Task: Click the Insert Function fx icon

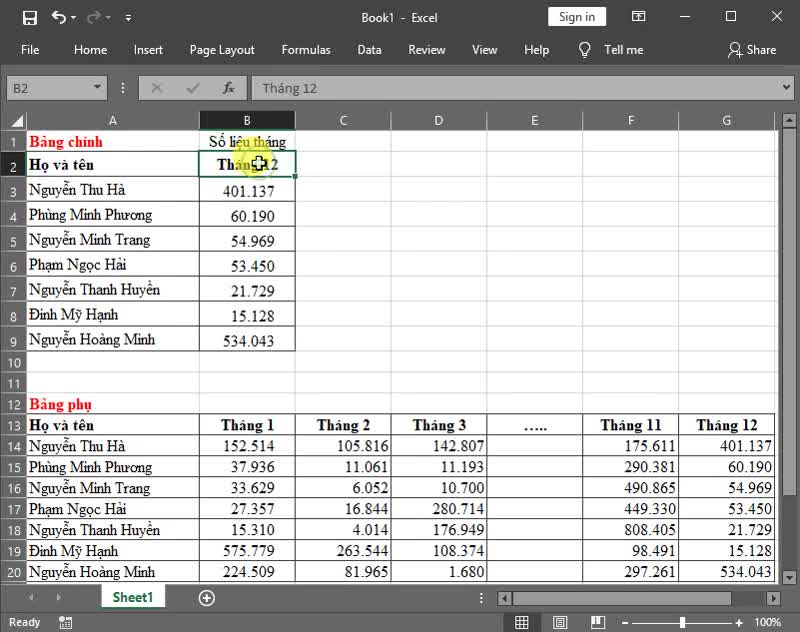Action: (x=229, y=88)
